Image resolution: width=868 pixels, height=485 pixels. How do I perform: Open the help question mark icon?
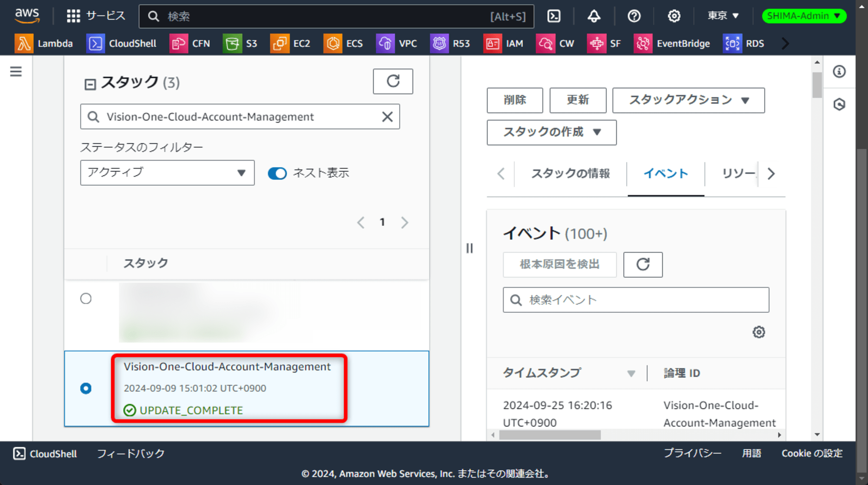634,16
